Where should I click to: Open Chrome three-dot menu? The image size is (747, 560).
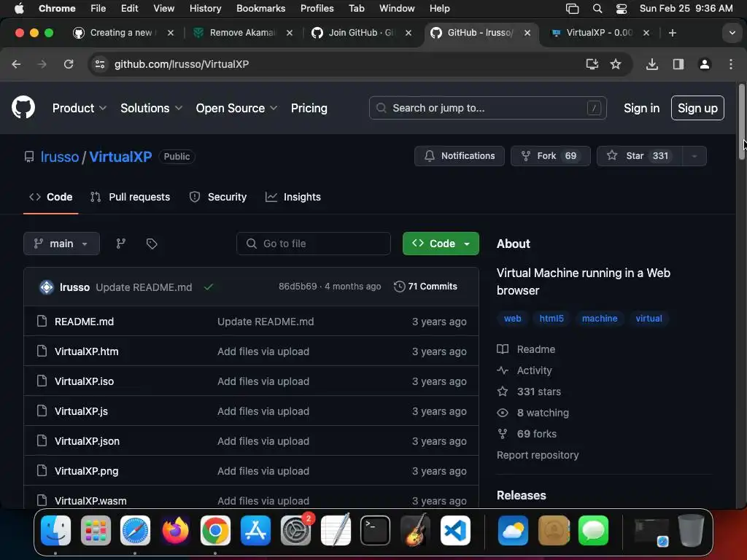(x=731, y=64)
